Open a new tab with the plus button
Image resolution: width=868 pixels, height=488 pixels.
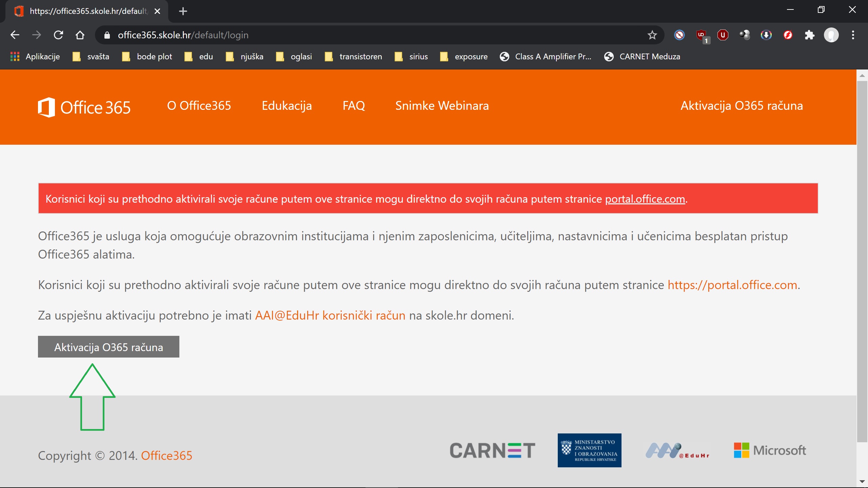(183, 11)
